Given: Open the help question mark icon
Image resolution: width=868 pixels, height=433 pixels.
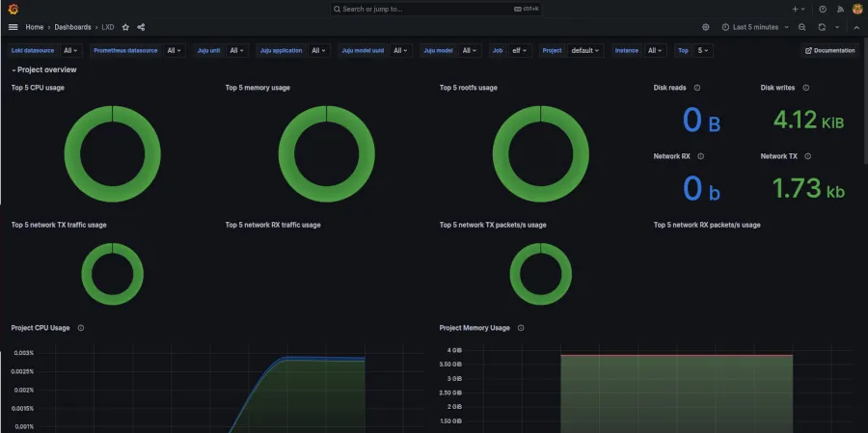Looking at the screenshot, I should click(823, 9).
